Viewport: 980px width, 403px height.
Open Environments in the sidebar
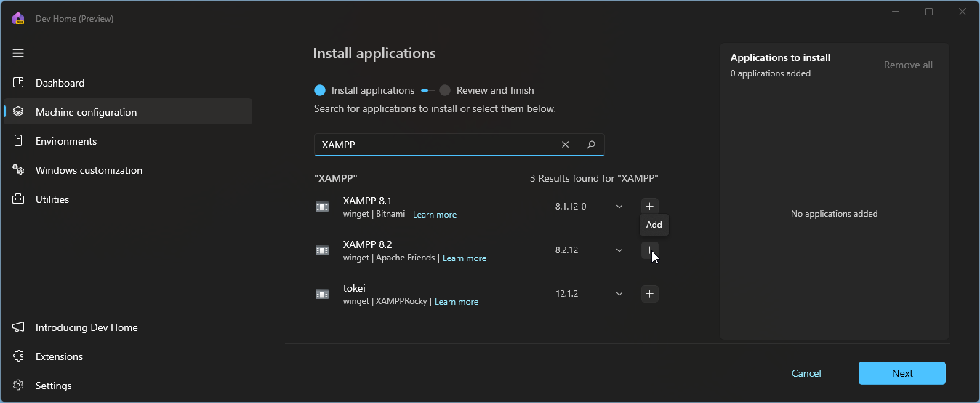[66, 141]
